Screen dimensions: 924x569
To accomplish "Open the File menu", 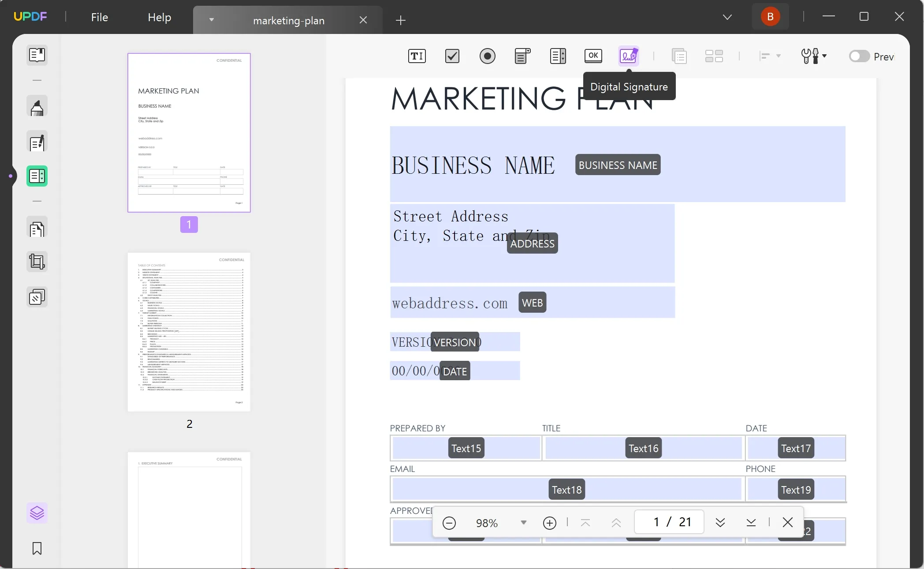I will tap(99, 16).
